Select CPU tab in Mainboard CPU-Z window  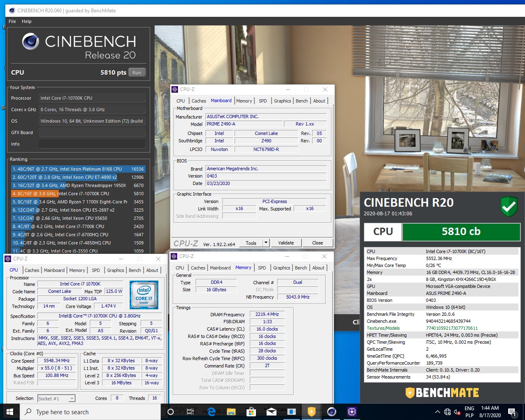(x=180, y=101)
